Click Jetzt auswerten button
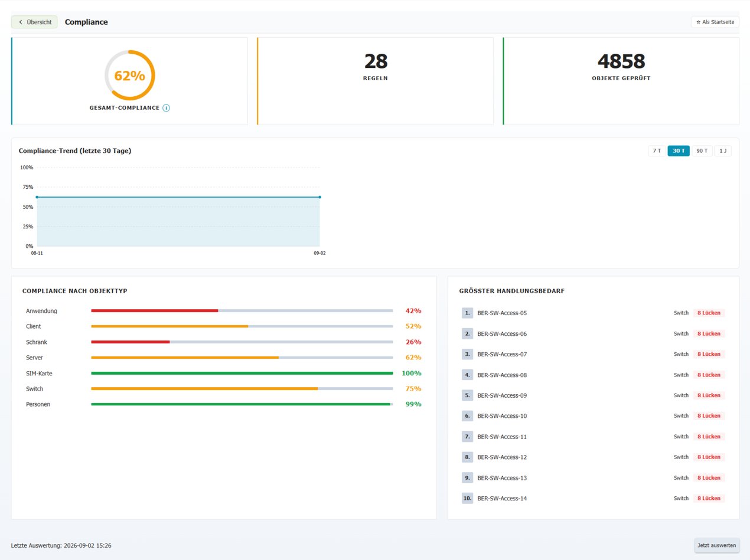Screen dimensions: 750x560 tap(716, 545)
